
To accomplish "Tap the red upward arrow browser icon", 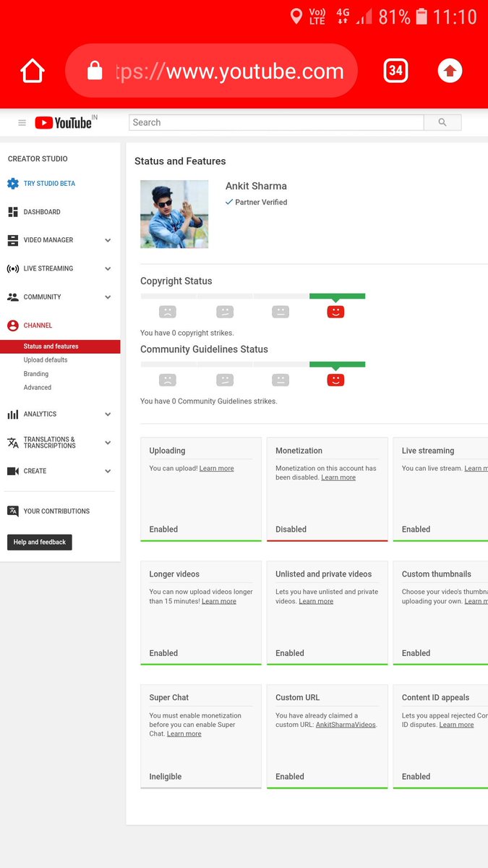I will tap(450, 70).
